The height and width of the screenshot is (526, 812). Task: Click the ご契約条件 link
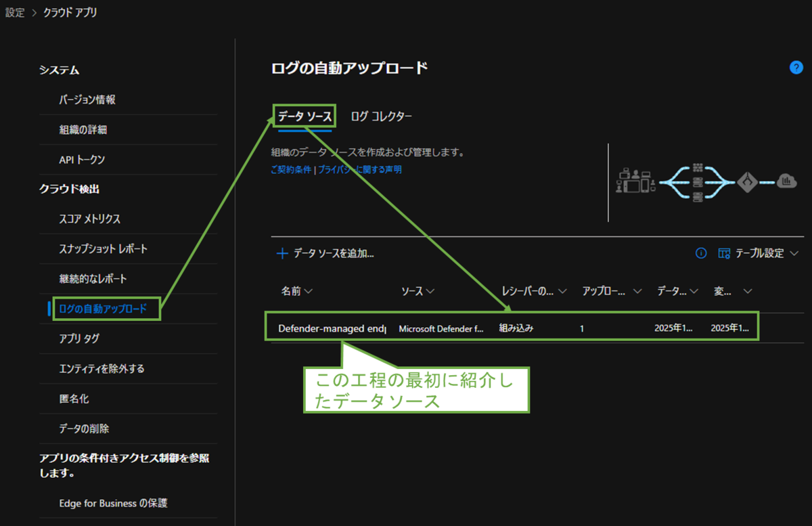coord(291,170)
